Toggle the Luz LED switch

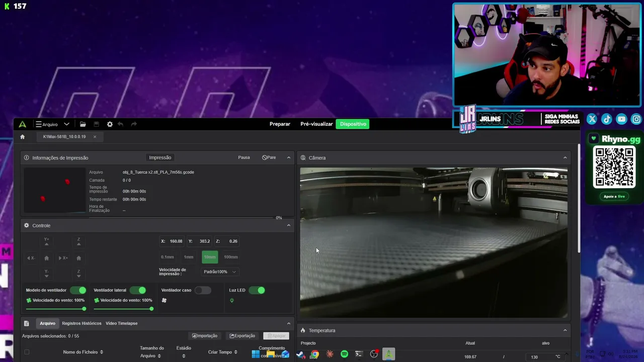pos(257,290)
